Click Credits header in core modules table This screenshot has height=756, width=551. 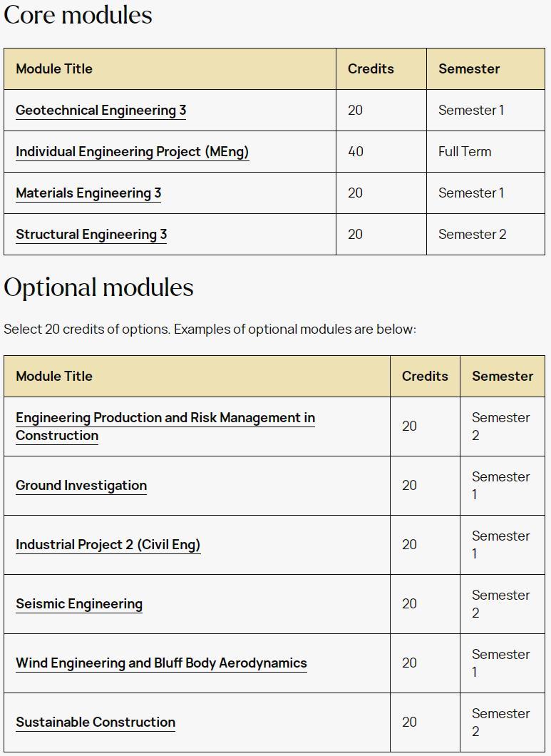coord(371,69)
